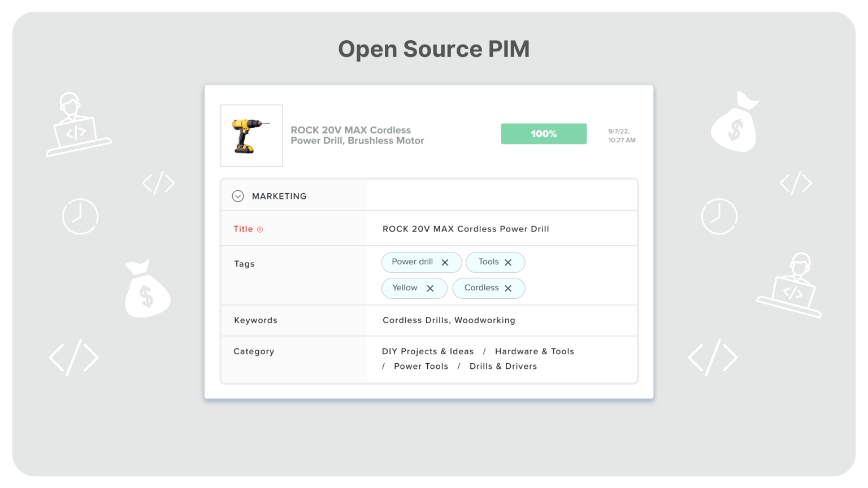Open the power drill product thumbnail
This screenshot has height=488, width=868.
click(x=251, y=136)
